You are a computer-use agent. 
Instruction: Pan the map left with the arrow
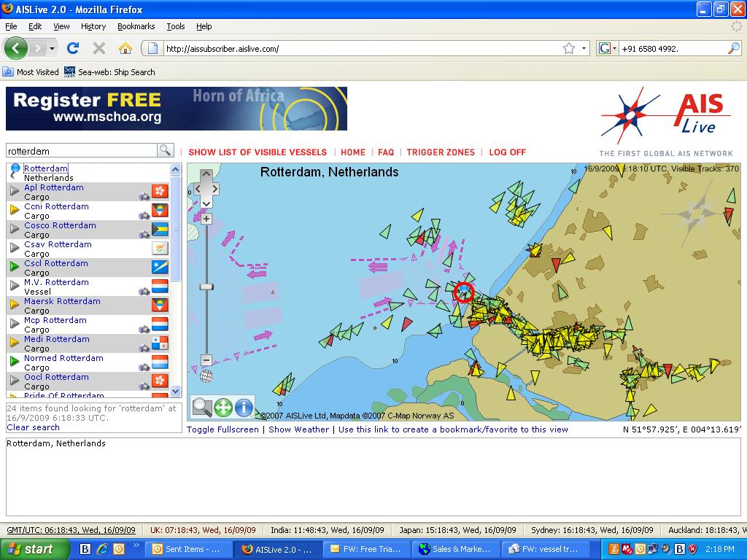coord(196,189)
